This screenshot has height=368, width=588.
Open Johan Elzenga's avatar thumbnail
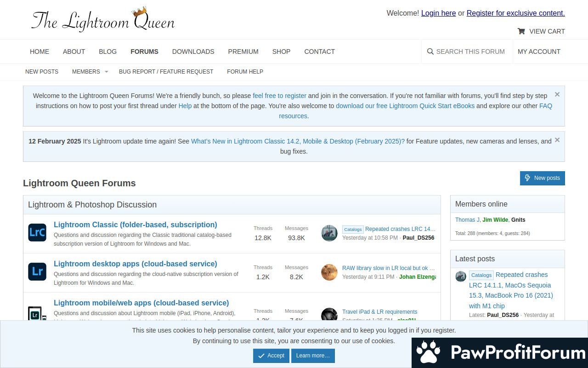click(329, 272)
